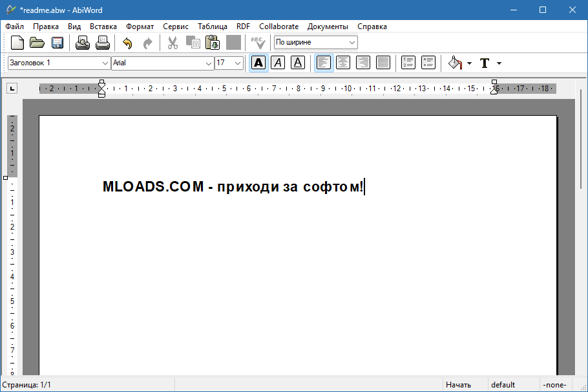Click the heading text 'MLOADS.COM'
This screenshot has width=588, height=392.
coord(153,186)
